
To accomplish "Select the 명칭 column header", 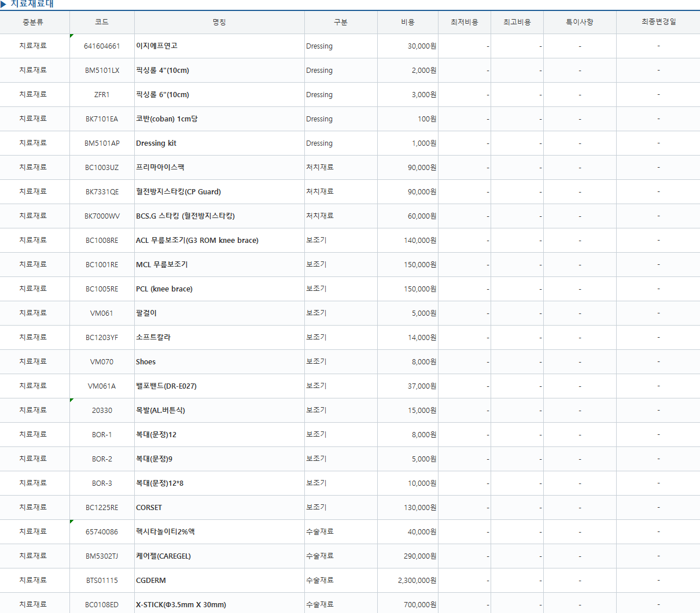I will pyautogui.click(x=219, y=22).
